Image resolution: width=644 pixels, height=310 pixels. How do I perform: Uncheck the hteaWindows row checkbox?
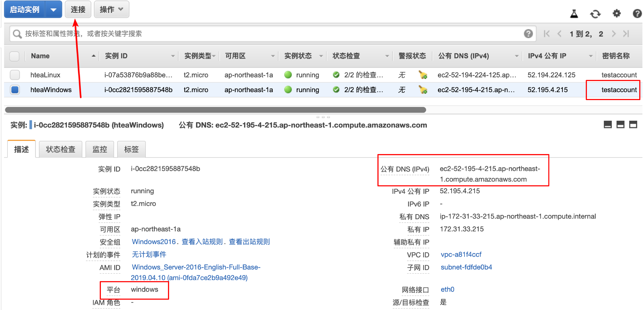click(x=15, y=90)
